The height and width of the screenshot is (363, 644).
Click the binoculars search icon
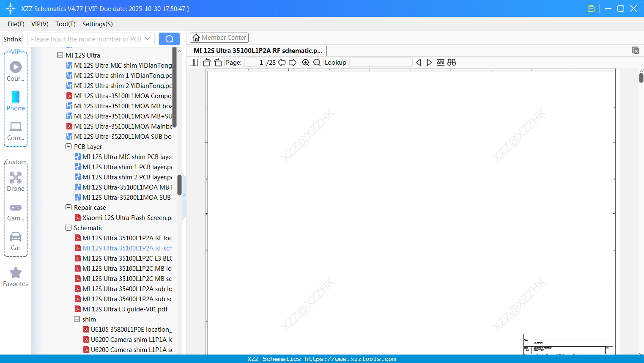pos(452,63)
